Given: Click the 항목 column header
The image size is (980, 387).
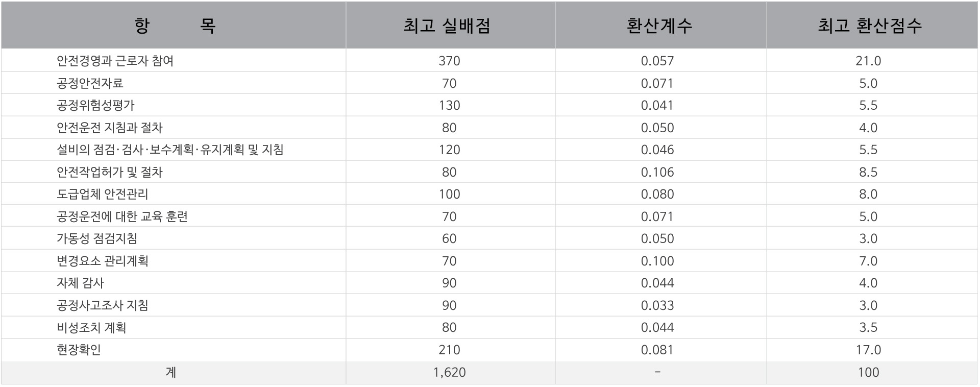Looking at the screenshot, I should (x=174, y=26).
